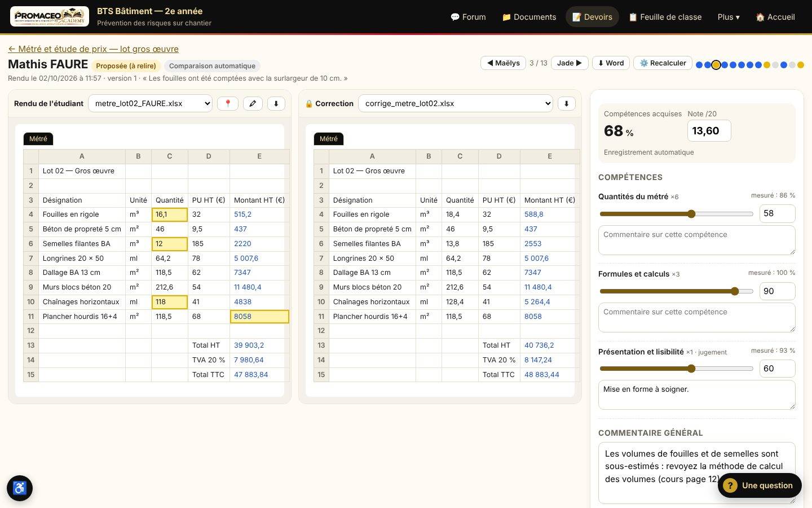Open the student file selector dropdown
This screenshot has height=508, width=812.
[x=151, y=103]
